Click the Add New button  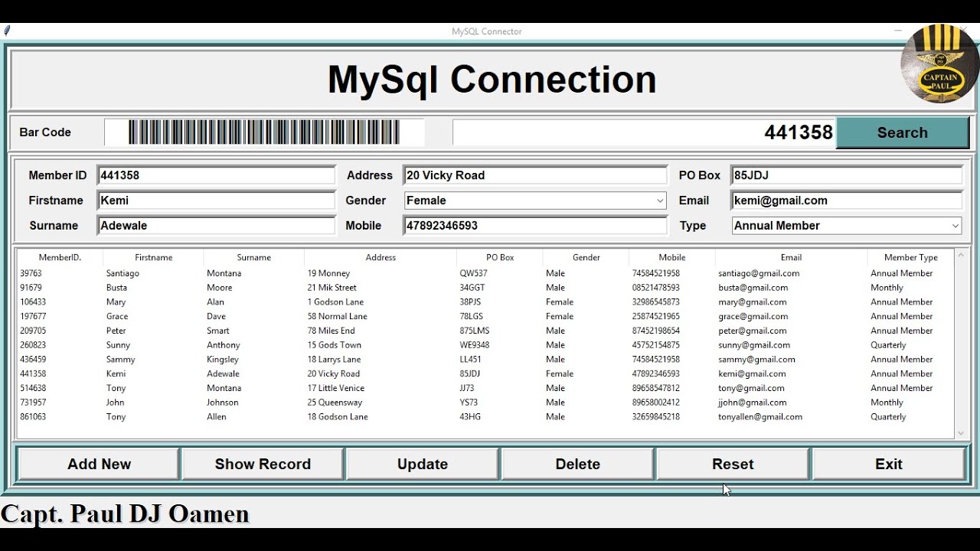pos(99,464)
